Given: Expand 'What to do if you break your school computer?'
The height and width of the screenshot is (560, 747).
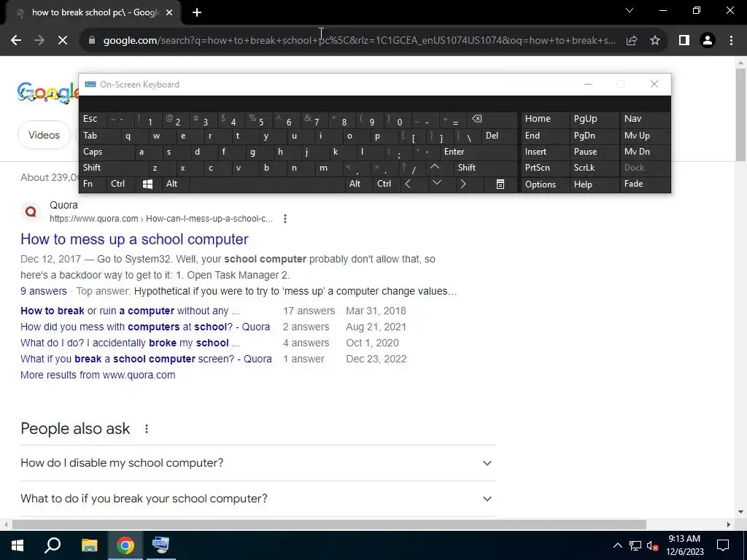Looking at the screenshot, I should (x=258, y=499).
